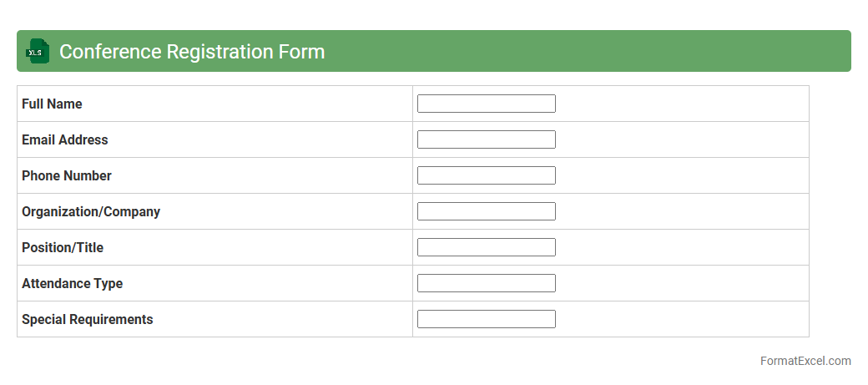
Task: Select the Phone Number input field
Action: 486,175
